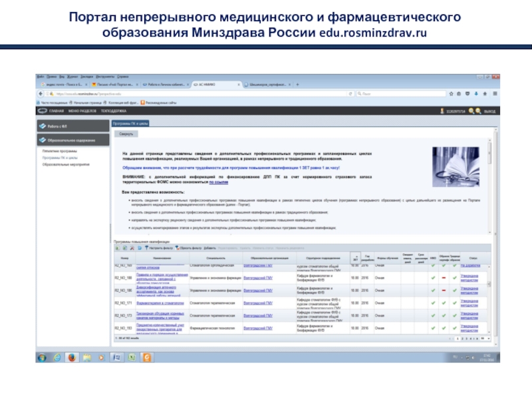The width and height of the screenshot is (532, 399).
Task: Open the Windows Start menu
Action: point(41,357)
